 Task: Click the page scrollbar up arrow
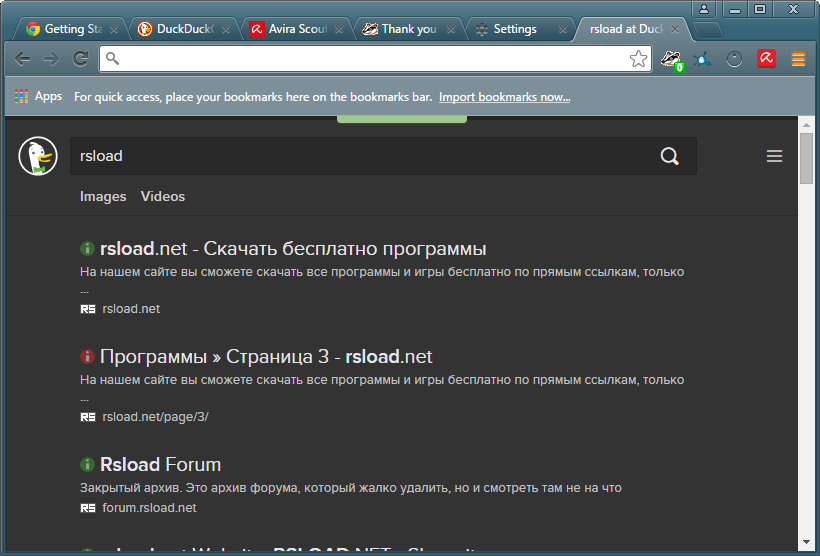click(806, 124)
